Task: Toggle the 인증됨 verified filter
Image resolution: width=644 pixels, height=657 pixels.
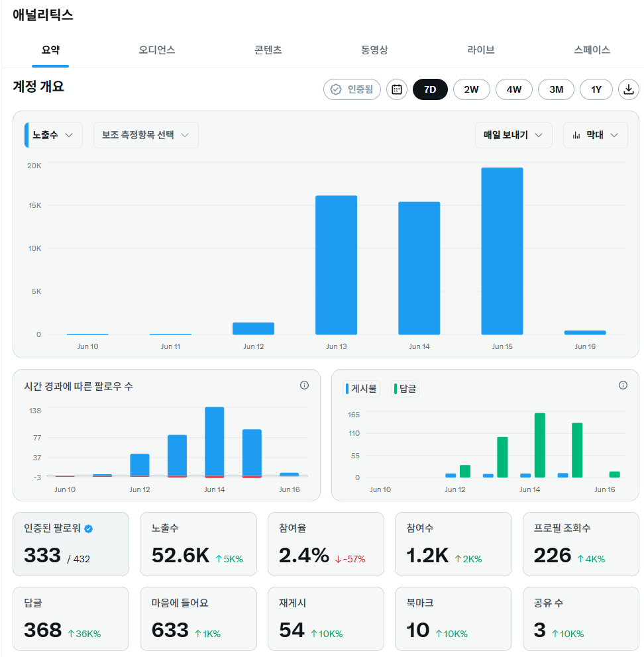Action: (x=352, y=89)
